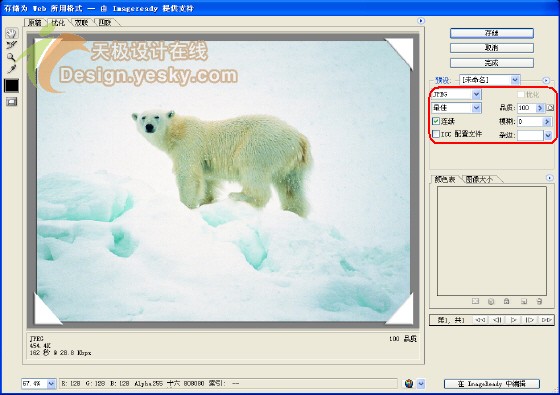This screenshot has height=395, width=560.
Task: Switch to the 图像大小 (Image Size) tab
Action: click(480, 179)
